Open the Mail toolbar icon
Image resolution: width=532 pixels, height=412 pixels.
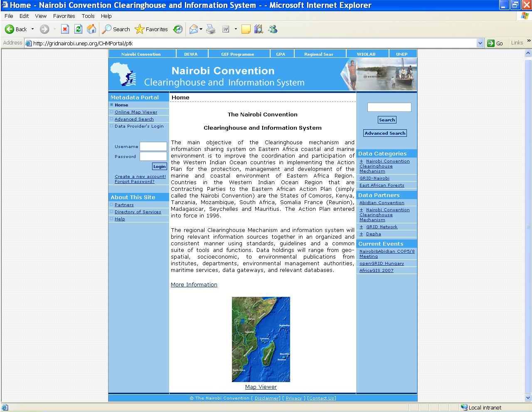193,29
